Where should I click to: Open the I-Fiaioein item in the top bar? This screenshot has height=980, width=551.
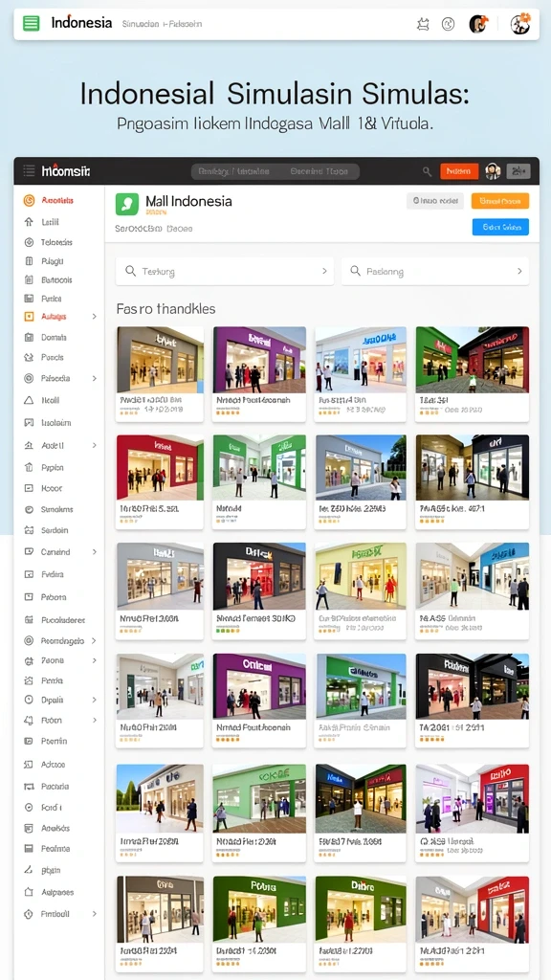(183, 24)
